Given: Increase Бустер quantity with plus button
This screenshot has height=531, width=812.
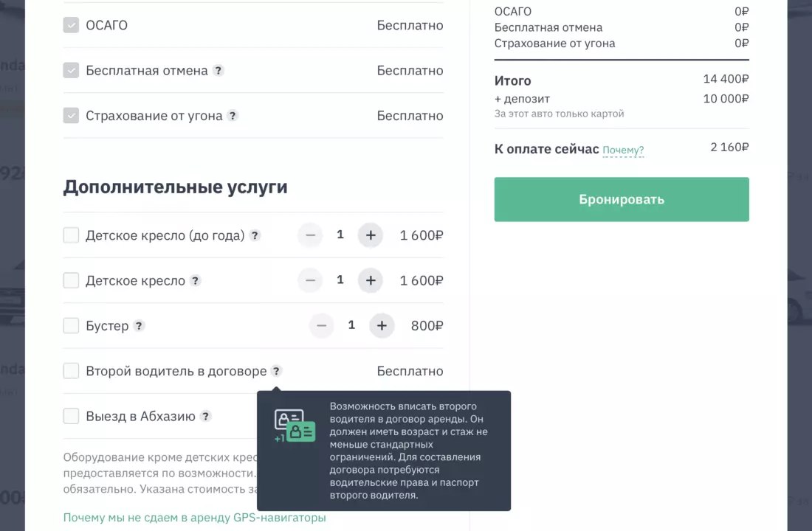Looking at the screenshot, I should [382, 326].
